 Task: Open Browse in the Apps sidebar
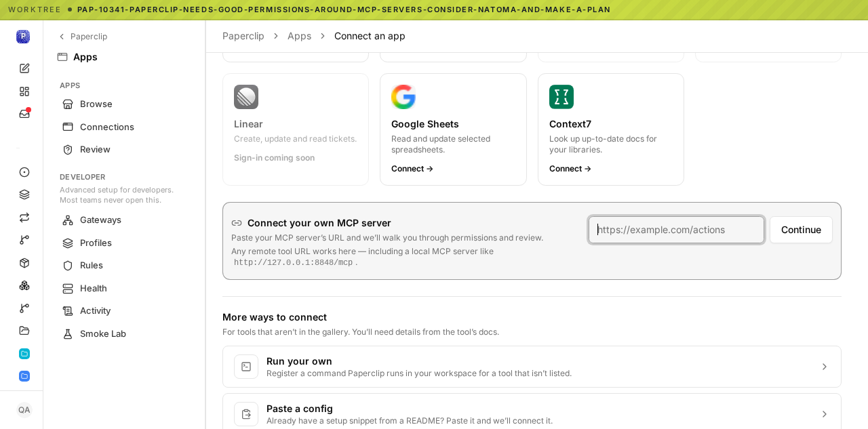124,104
